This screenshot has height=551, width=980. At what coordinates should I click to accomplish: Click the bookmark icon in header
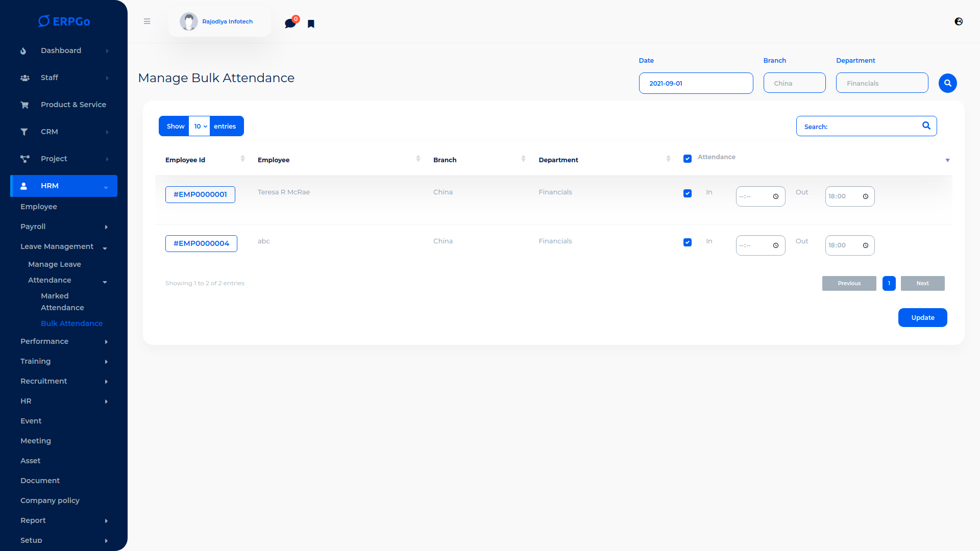(311, 24)
